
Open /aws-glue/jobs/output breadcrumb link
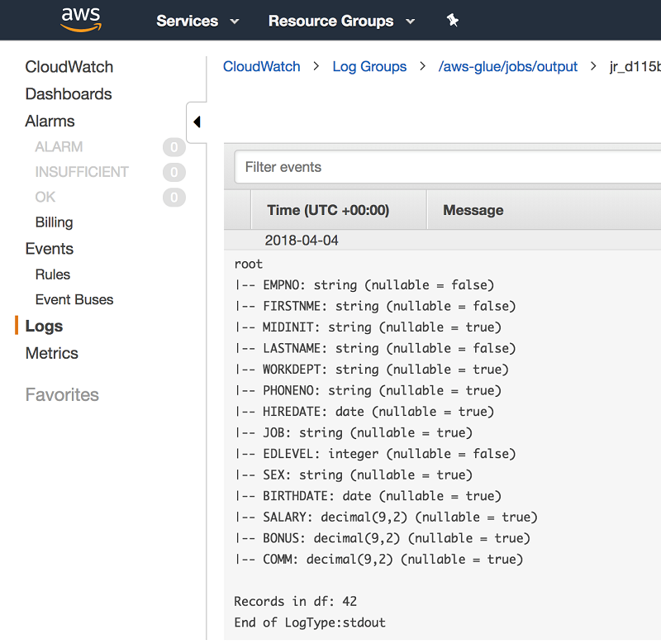pyautogui.click(x=508, y=67)
